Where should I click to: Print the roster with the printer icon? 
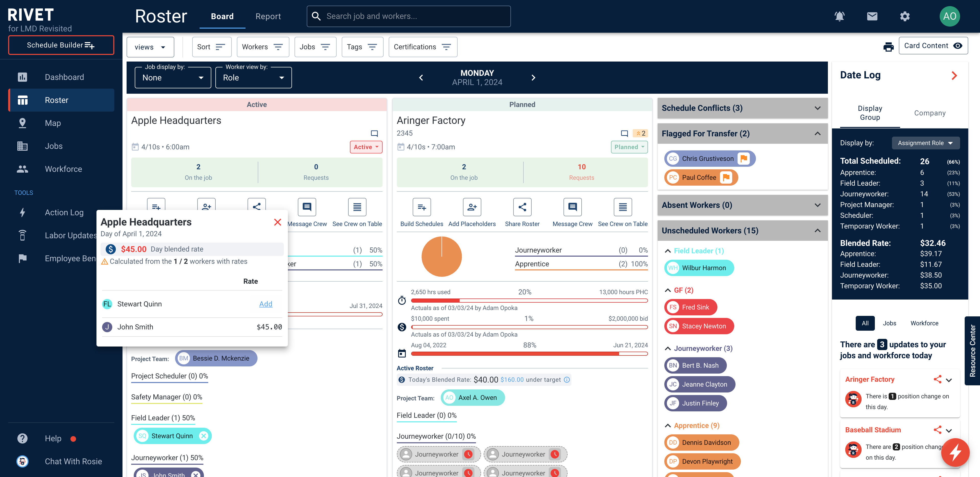pyautogui.click(x=888, y=46)
